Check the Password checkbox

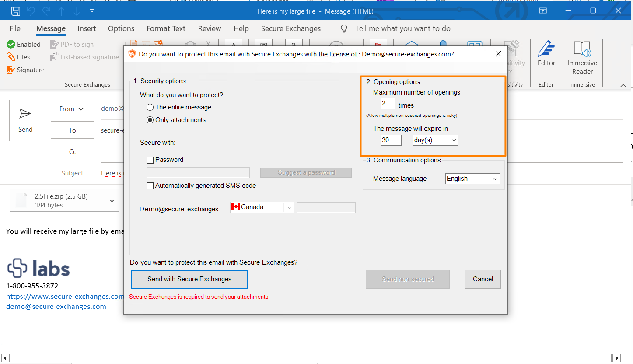pyautogui.click(x=150, y=160)
